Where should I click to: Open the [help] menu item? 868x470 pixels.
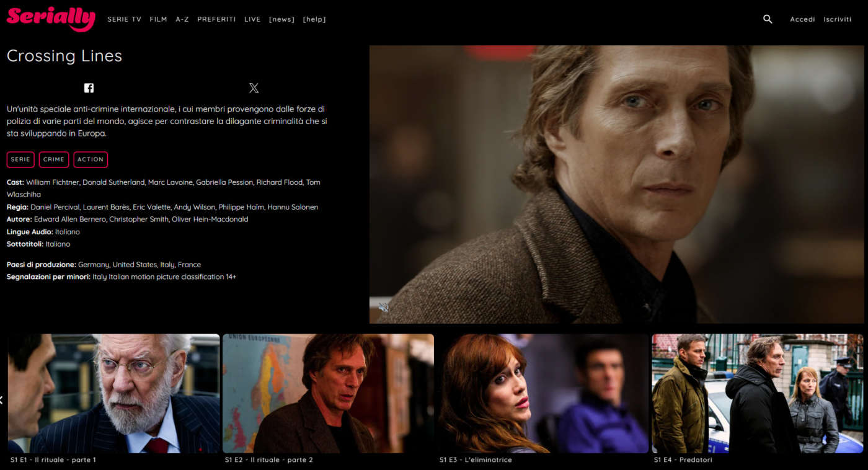(x=314, y=19)
